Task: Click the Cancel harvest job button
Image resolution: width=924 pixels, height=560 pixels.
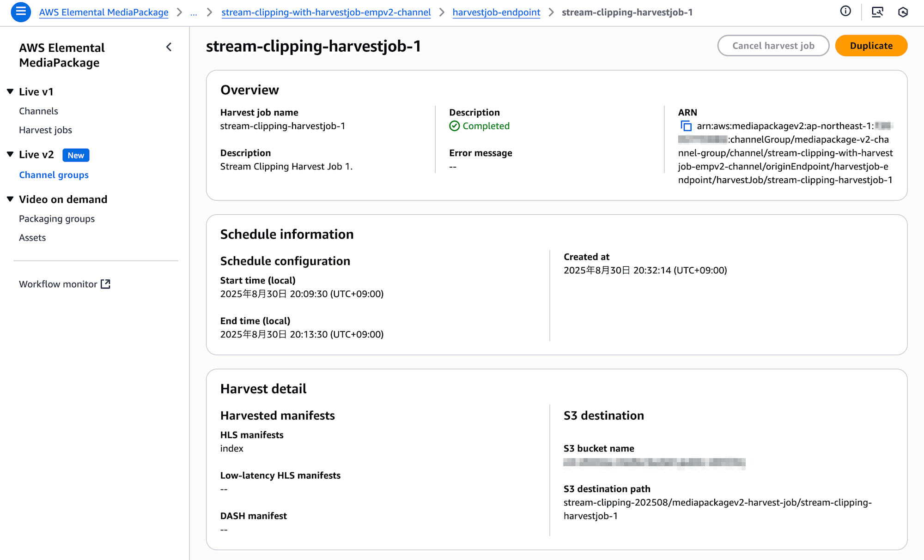Action: point(773,46)
